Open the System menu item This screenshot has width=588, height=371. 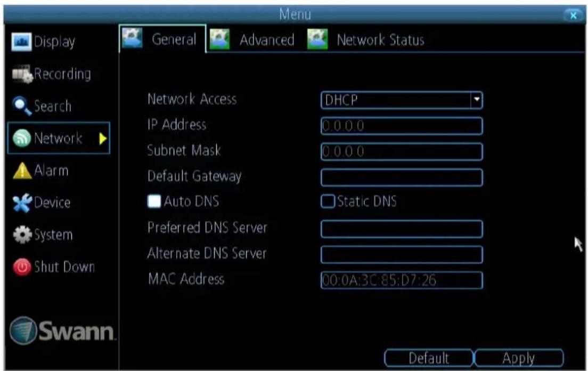[43, 235]
